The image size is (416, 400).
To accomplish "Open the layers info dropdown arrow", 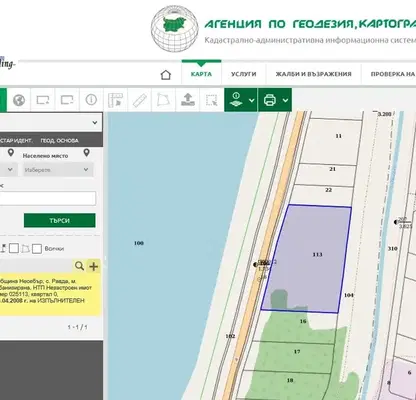I will point(252,100).
